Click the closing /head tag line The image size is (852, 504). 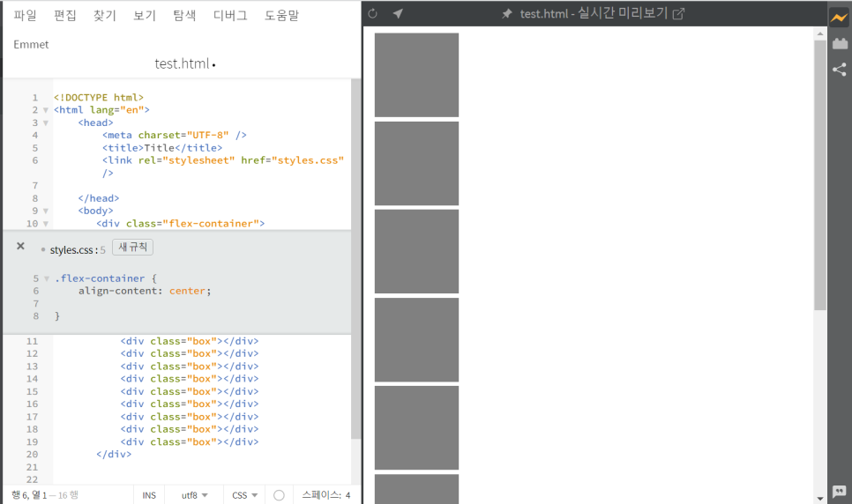pos(99,198)
